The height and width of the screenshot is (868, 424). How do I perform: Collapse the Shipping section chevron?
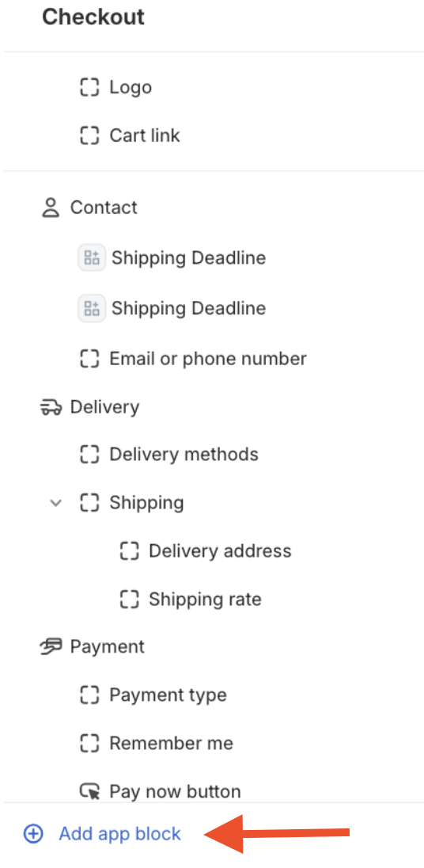click(55, 503)
